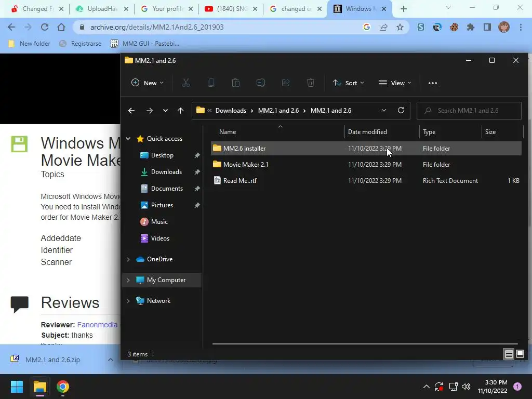Bookmark this page with the star icon
Image resolution: width=532 pixels, height=399 pixels.
coord(400,27)
